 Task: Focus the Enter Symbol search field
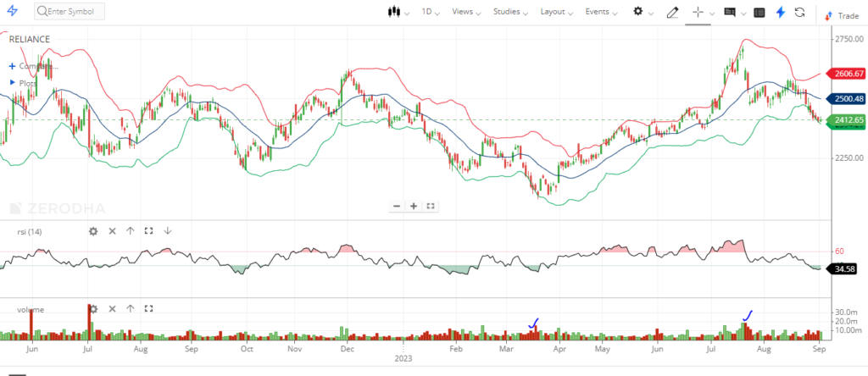70,12
